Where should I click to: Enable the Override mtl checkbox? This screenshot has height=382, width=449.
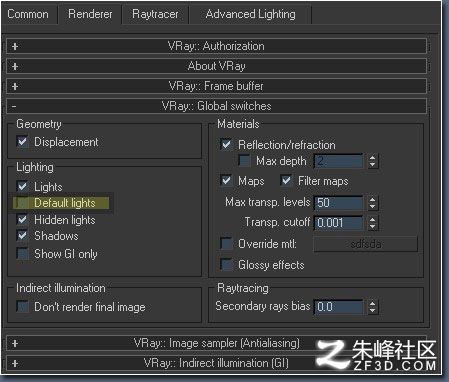(226, 244)
